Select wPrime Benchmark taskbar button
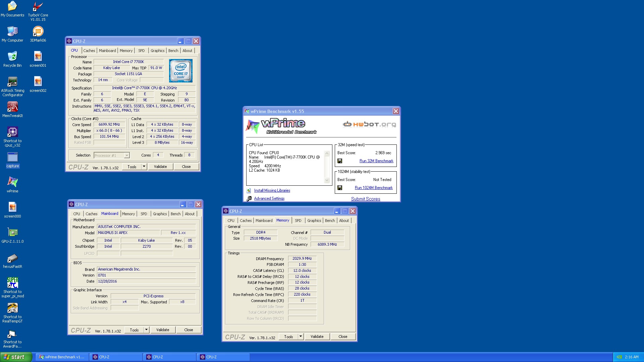644x362 pixels. (x=62, y=357)
